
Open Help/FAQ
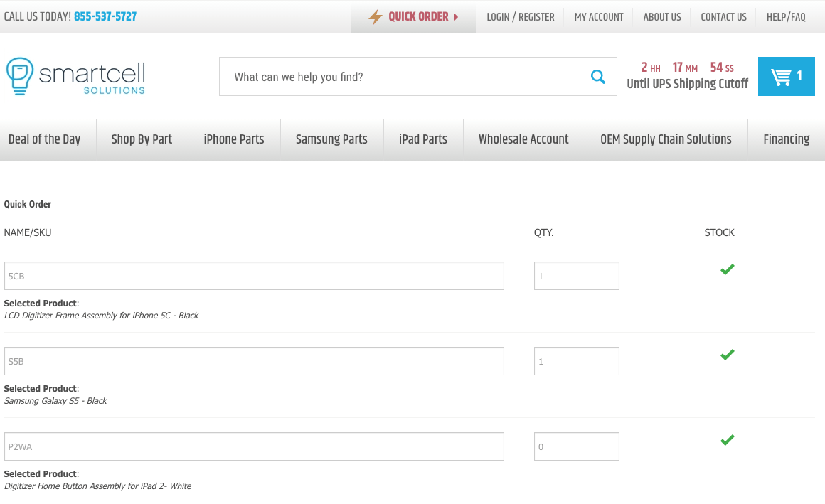[786, 17]
